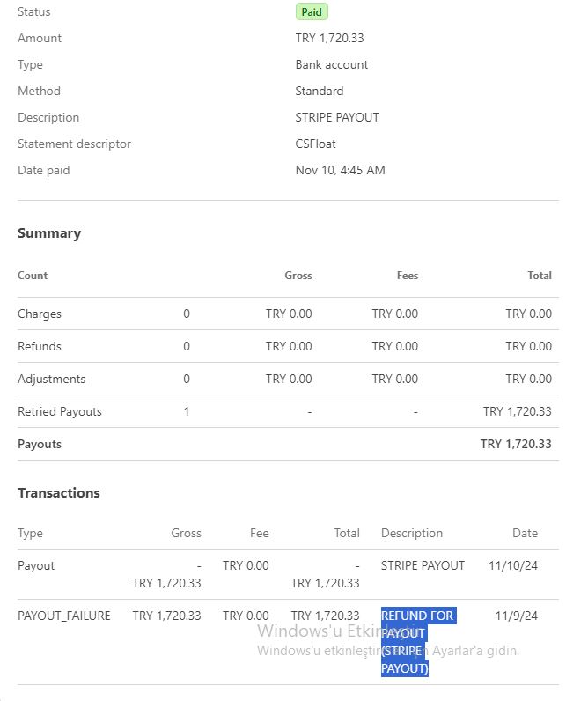The image size is (588, 701).
Task: Click the green Paid status badge
Action: (312, 12)
